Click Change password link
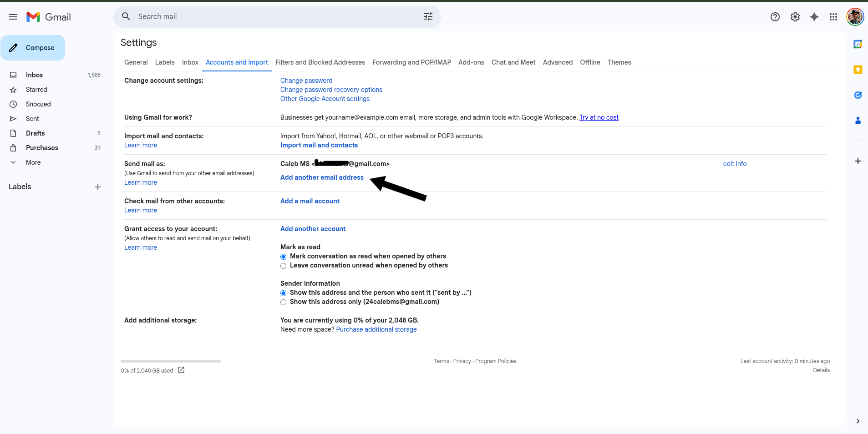The image size is (868, 434). [x=306, y=81]
